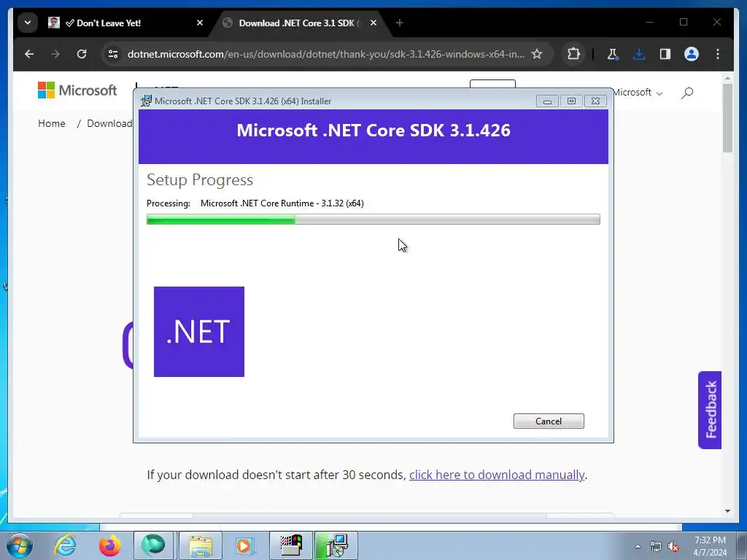Image resolution: width=747 pixels, height=560 pixels.
Task: Go back in Chrome
Action: (x=29, y=54)
